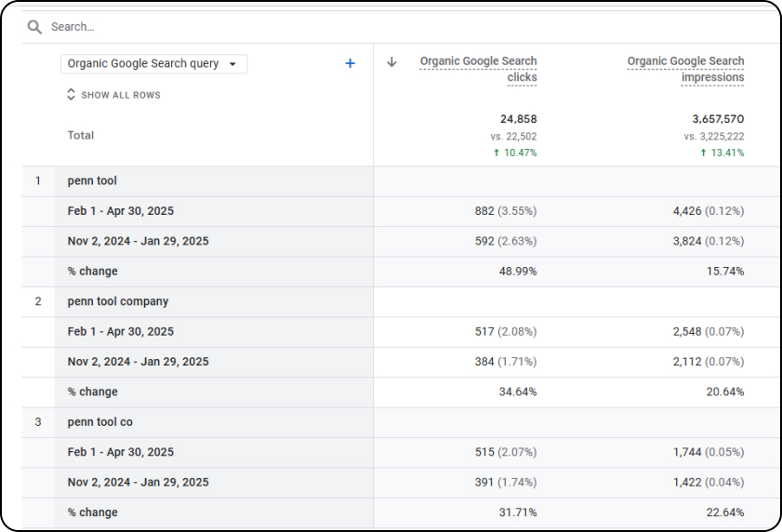This screenshot has width=782, height=532.
Task: Click total clicks value 24,858
Action: tap(519, 119)
